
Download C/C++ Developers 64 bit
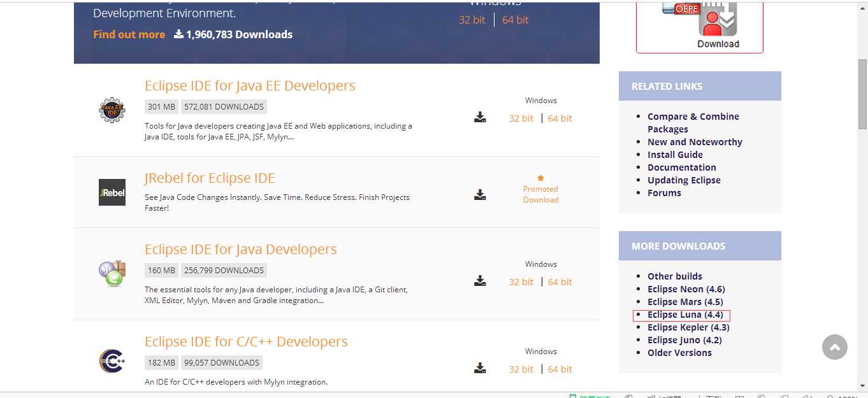(x=560, y=369)
